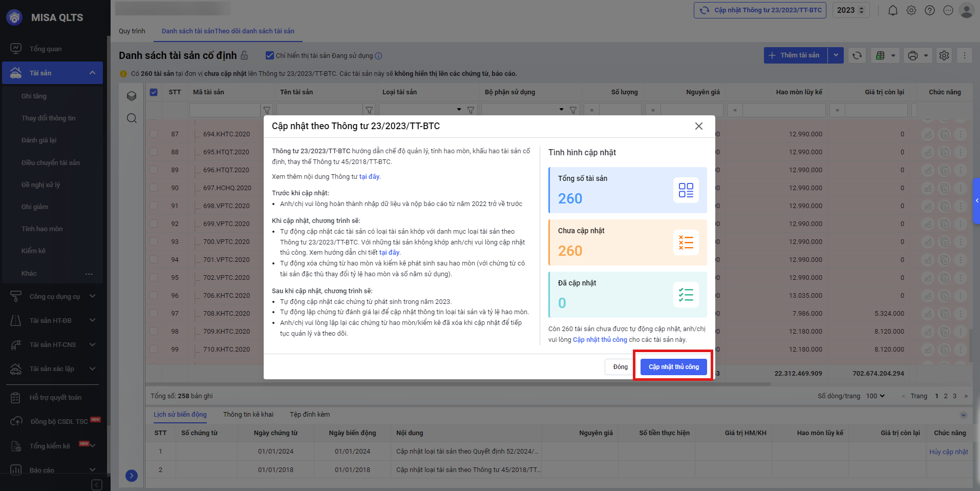This screenshot has height=491, width=980.
Task: Open the year 2023 selector
Action: click(x=850, y=10)
